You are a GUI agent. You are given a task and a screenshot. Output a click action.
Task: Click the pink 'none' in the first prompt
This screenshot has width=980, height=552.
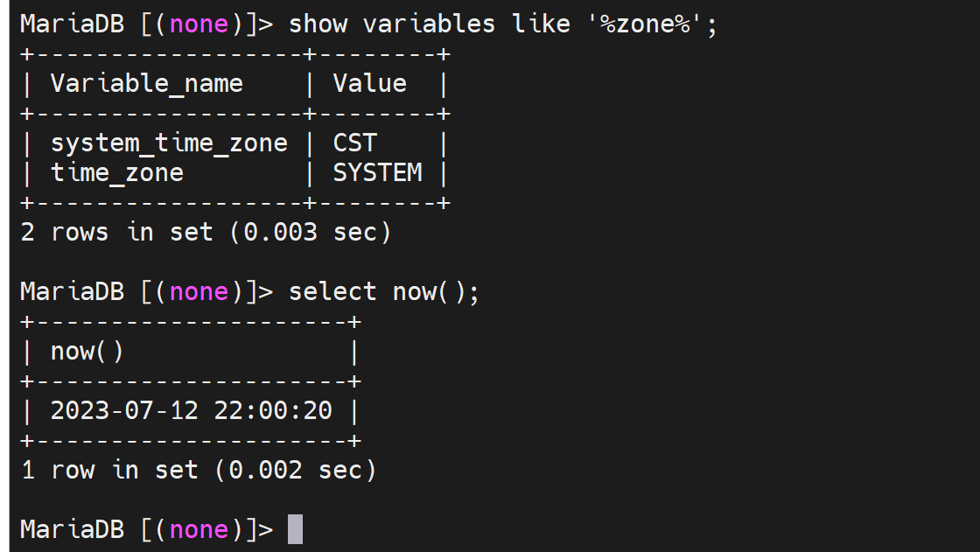(x=199, y=24)
